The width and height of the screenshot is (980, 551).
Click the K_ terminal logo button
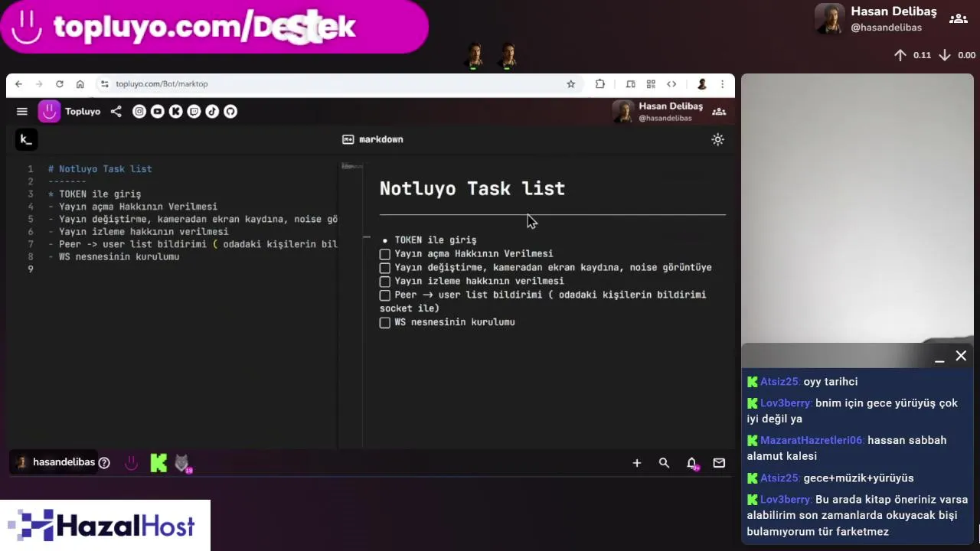pyautogui.click(x=26, y=139)
